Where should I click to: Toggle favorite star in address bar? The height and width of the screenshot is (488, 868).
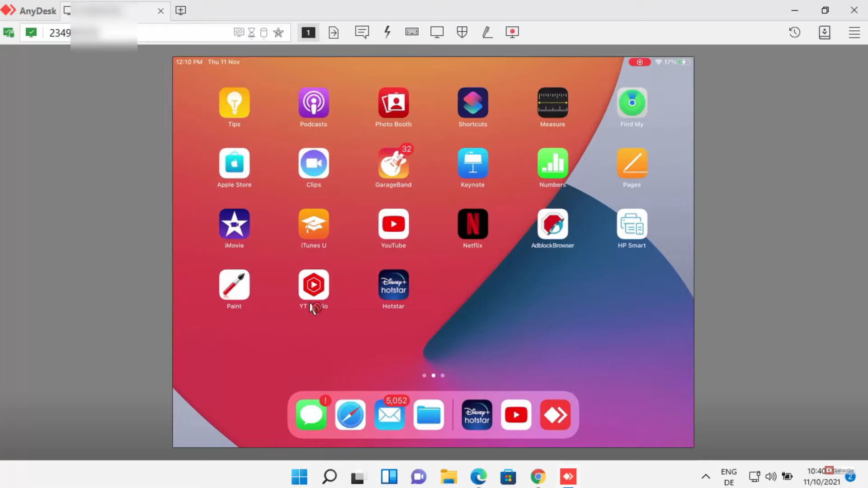point(278,33)
